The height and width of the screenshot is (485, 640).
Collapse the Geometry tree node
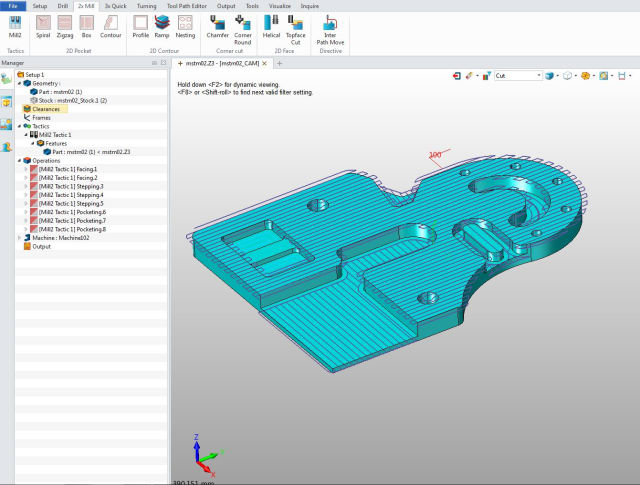(x=19, y=83)
